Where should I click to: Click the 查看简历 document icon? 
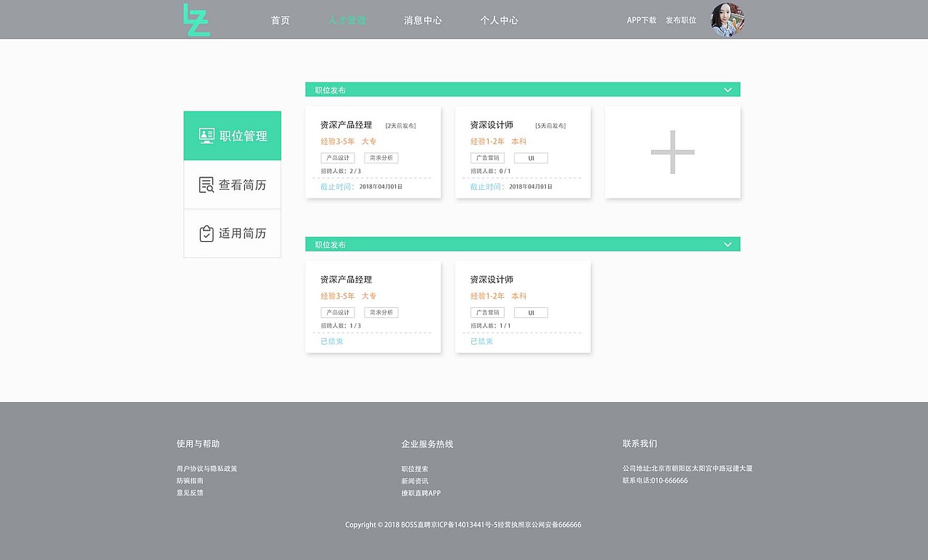205,183
